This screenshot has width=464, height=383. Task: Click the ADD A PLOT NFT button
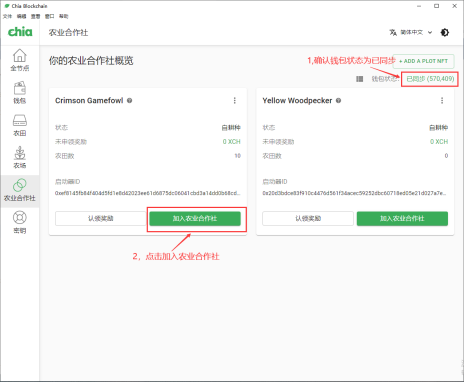coord(423,61)
